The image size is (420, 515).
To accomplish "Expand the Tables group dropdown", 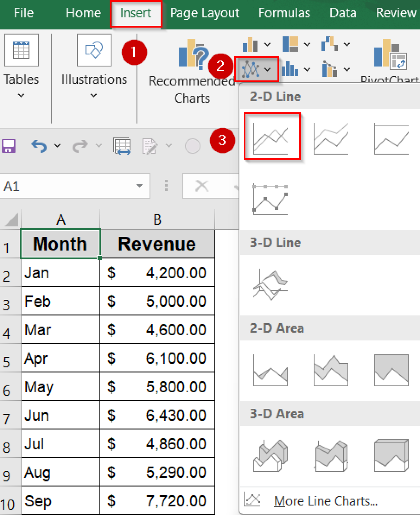I will (x=21, y=96).
